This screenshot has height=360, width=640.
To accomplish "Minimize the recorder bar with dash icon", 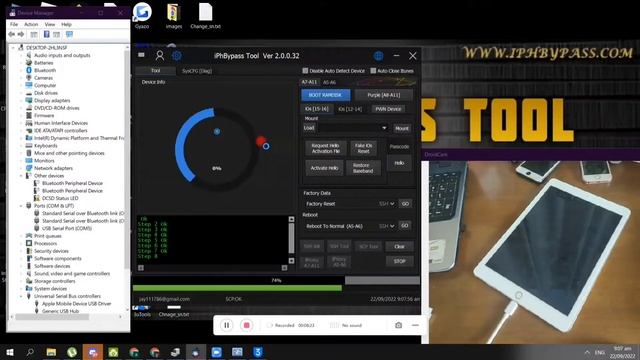I will pyautogui.click(x=415, y=325).
